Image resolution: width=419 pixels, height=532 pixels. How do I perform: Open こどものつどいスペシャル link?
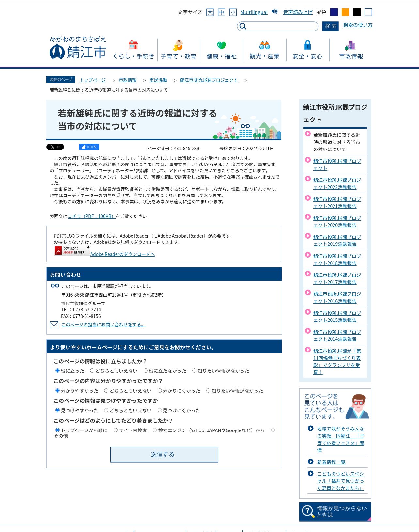pyautogui.click(x=340, y=481)
